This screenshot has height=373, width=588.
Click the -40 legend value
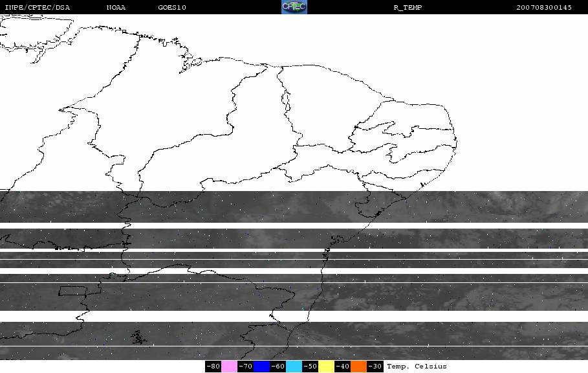(342, 367)
